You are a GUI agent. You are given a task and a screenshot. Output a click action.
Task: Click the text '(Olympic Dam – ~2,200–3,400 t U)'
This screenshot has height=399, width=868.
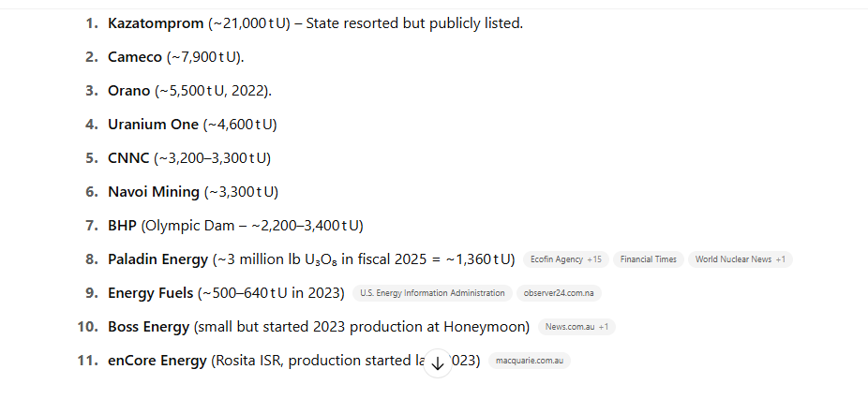pos(252,225)
